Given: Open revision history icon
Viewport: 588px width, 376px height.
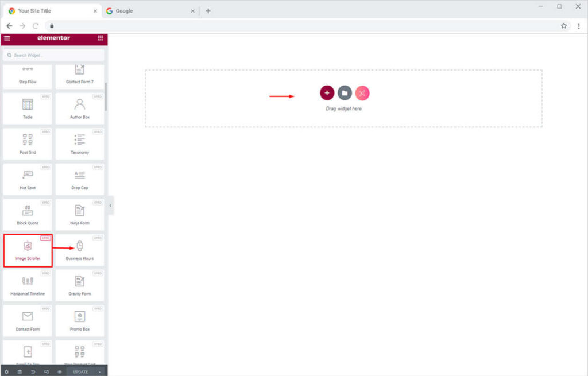Looking at the screenshot, I should [x=33, y=371].
